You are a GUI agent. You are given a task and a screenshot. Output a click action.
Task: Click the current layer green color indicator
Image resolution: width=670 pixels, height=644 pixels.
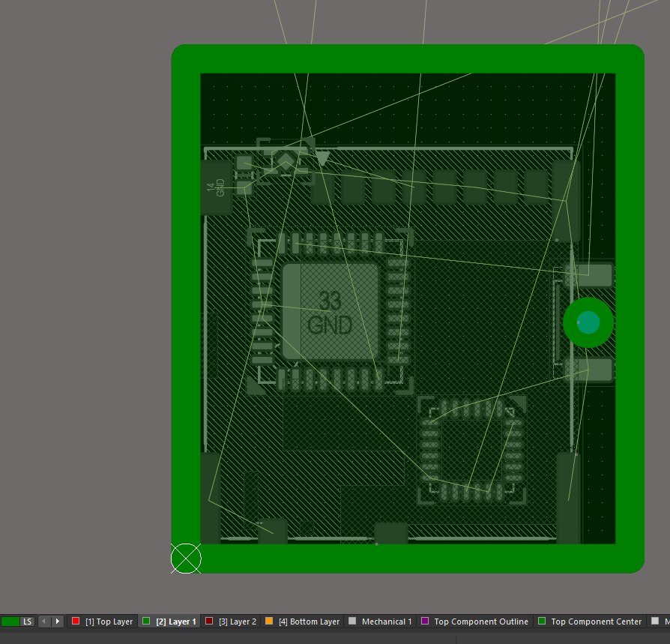pos(10,622)
